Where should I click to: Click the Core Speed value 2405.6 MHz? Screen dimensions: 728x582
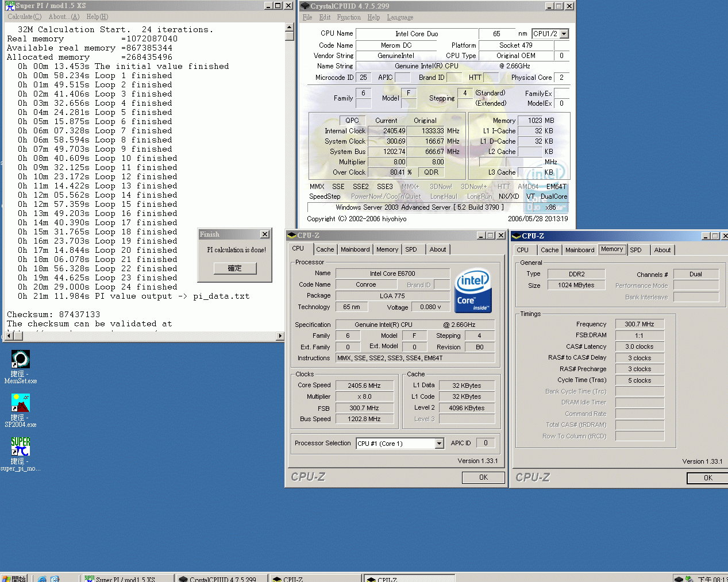[x=364, y=386]
